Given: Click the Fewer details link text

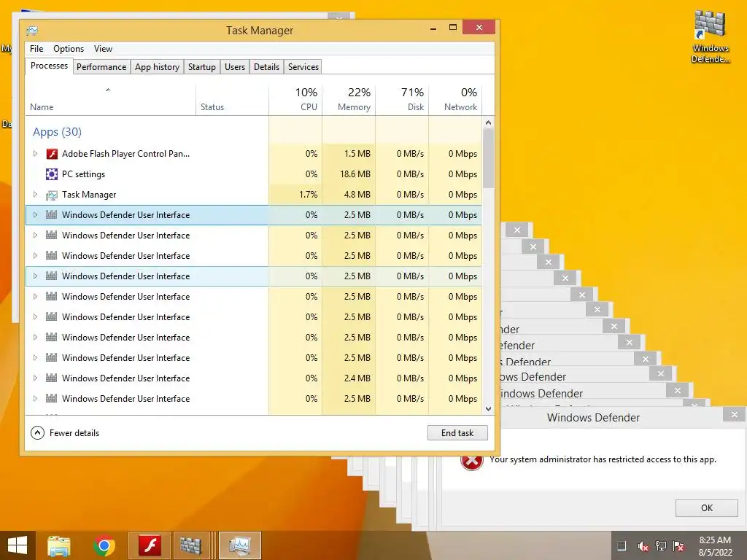Looking at the screenshot, I should [74, 433].
